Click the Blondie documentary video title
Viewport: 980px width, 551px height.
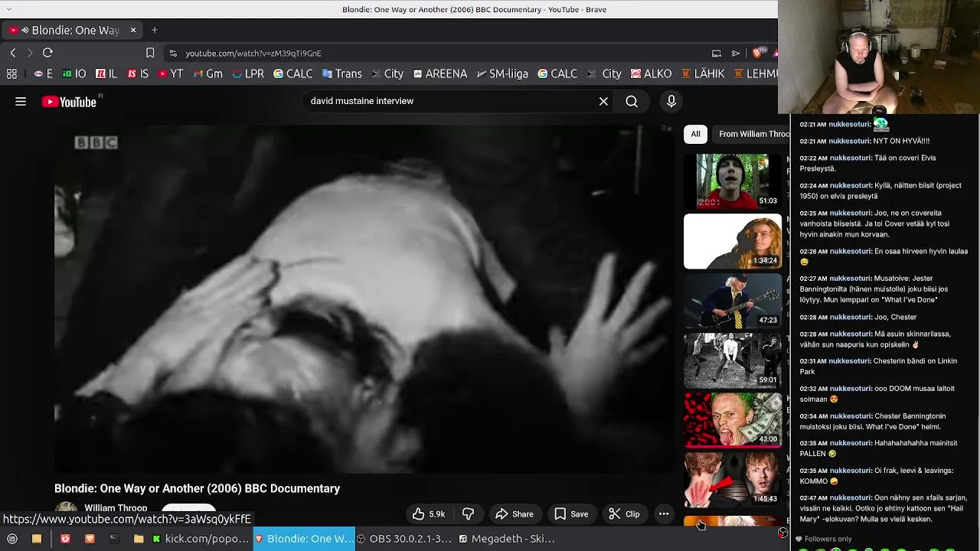[x=197, y=488]
